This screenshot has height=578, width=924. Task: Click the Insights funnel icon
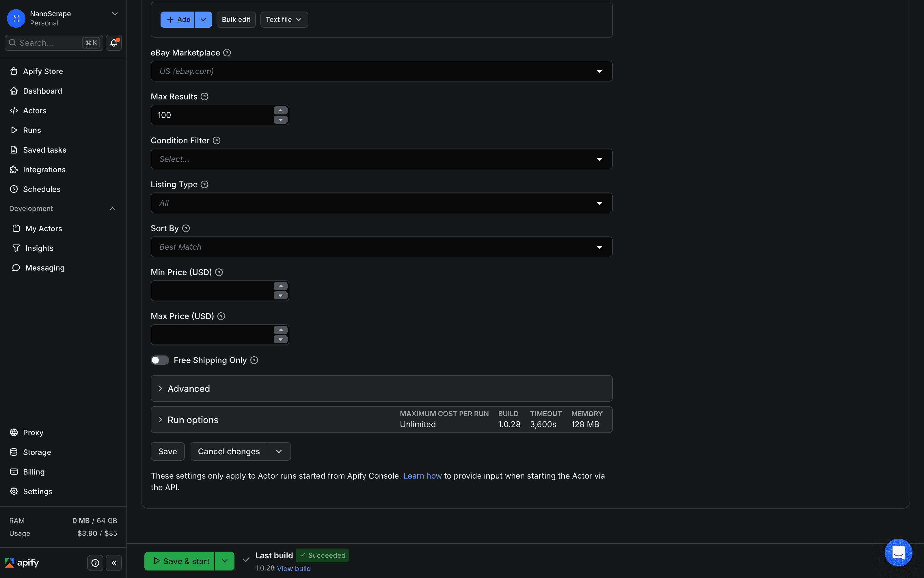pyautogui.click(x=16, y=248)
